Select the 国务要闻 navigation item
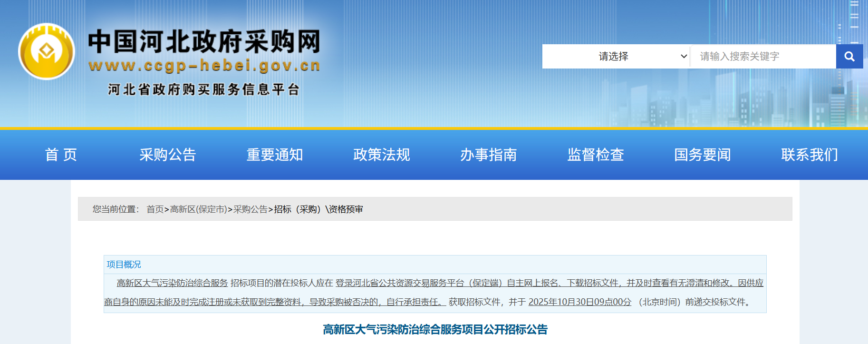Screen dimensions: 868x344 (703, 155)
